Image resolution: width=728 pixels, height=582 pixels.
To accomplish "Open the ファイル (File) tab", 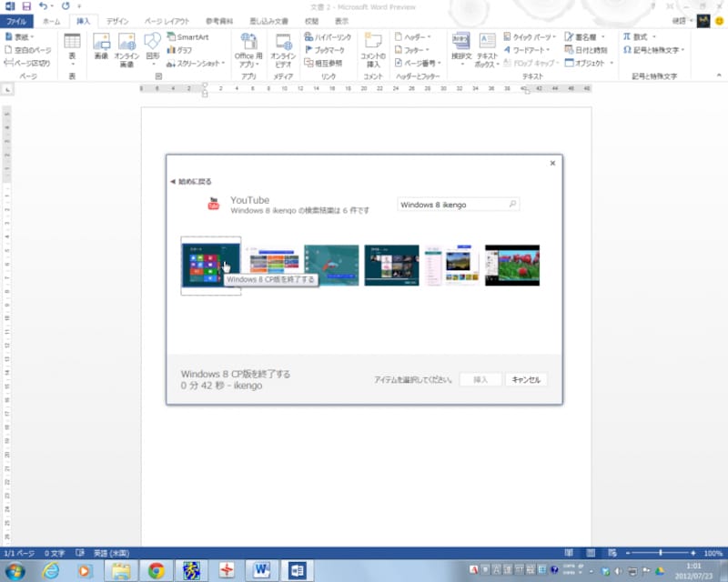I will pos(17,20).
